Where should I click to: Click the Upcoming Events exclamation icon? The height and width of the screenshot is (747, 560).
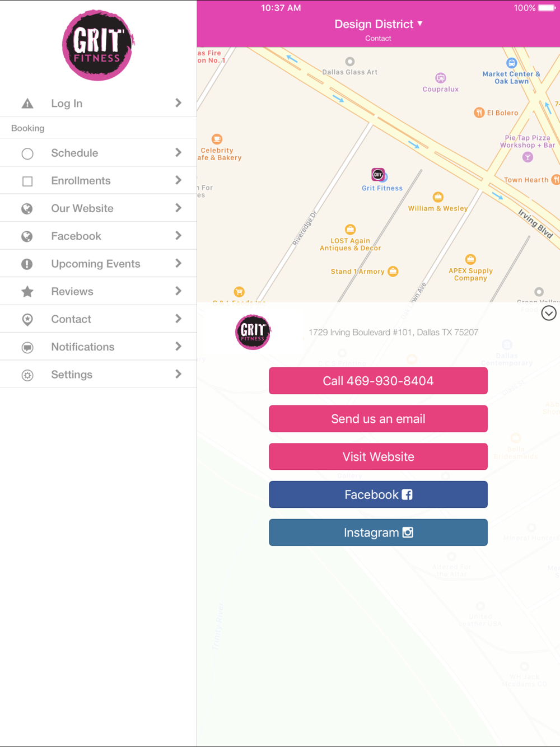(27, 264)
